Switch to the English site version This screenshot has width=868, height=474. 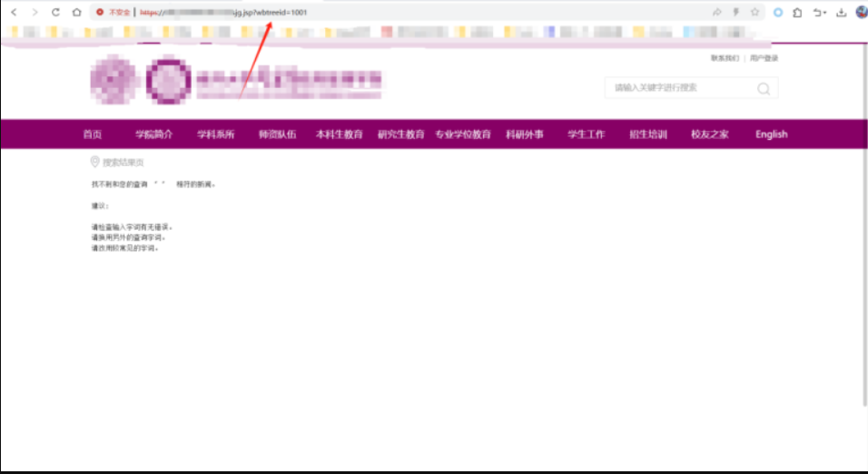point(771,134)
